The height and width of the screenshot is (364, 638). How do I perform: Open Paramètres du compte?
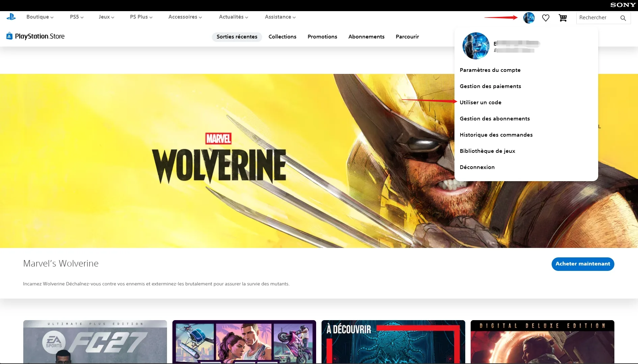click(490, 70)
